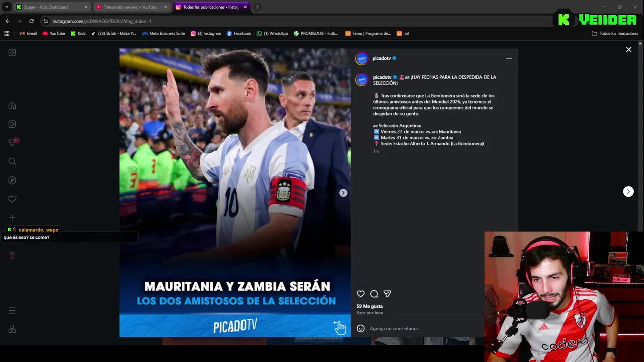The height and width of the screenshot is (362, 644).
Task: Click chat username calamardo_wapo
Action: (38, 230)
